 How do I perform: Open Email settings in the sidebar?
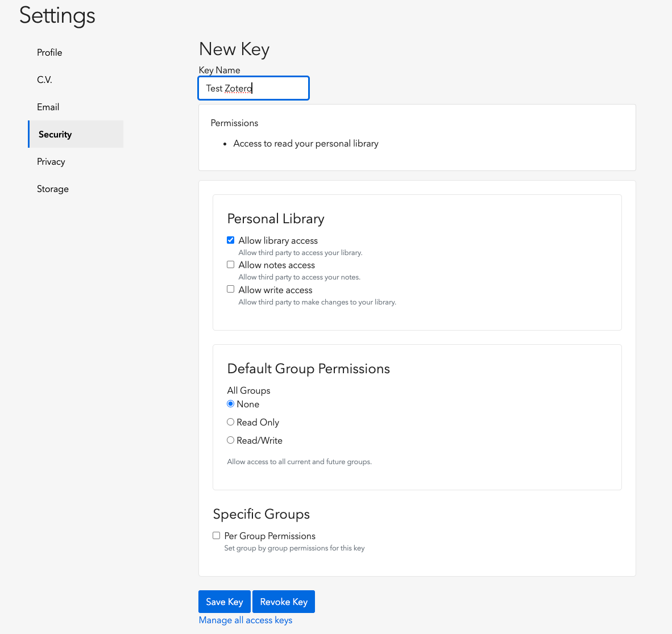[x=48, y=107]
